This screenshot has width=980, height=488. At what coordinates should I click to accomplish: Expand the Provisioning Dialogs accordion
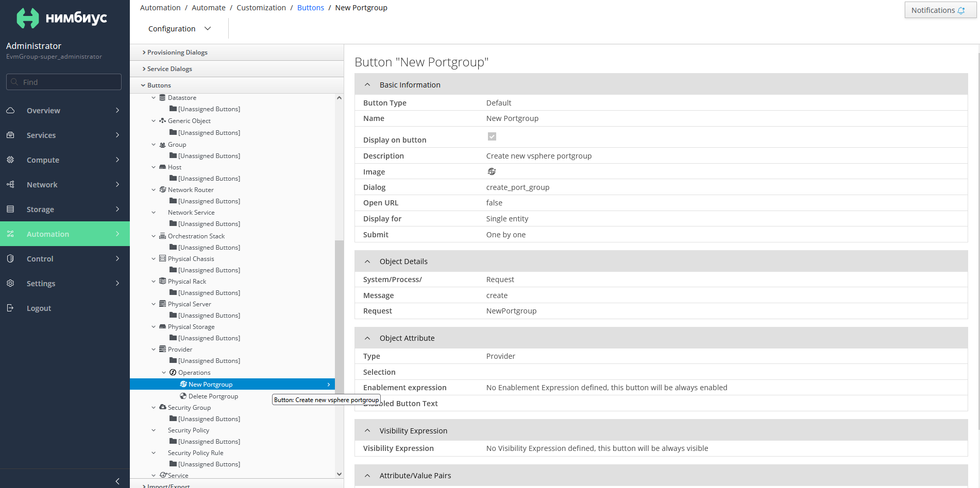click(237, 53)
